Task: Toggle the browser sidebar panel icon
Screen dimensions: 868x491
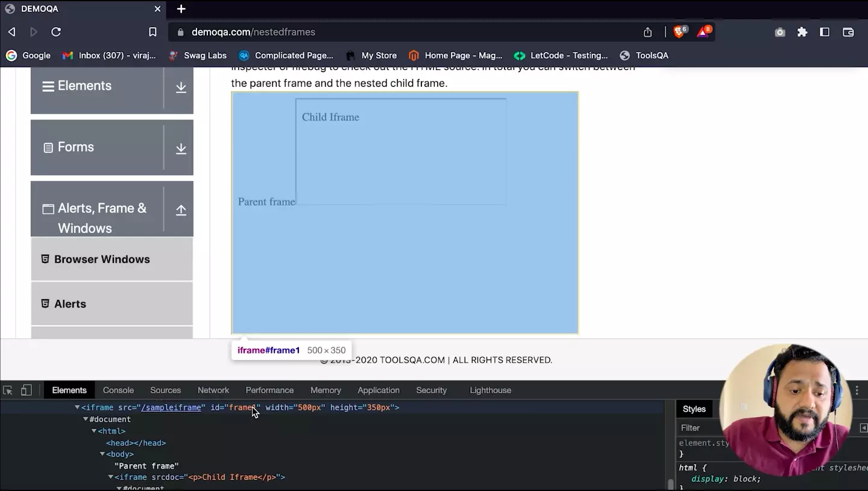Action: [825, 32]
